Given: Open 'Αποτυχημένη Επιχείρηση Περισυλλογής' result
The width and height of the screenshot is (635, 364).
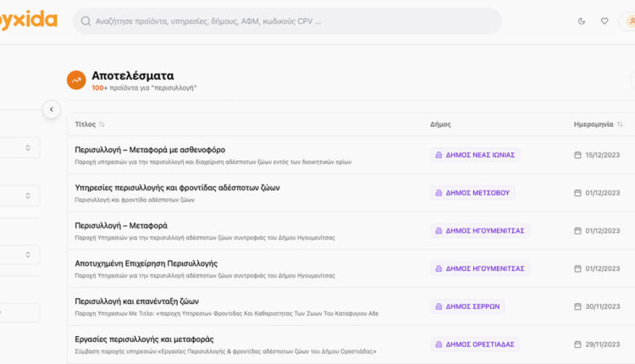Looking at the screenshot, I should click(146, 263).
